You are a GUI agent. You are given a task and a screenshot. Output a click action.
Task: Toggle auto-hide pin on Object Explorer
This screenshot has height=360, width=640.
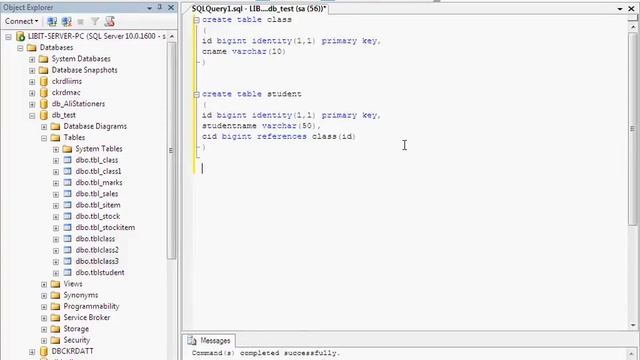click(x=160, y=7)
